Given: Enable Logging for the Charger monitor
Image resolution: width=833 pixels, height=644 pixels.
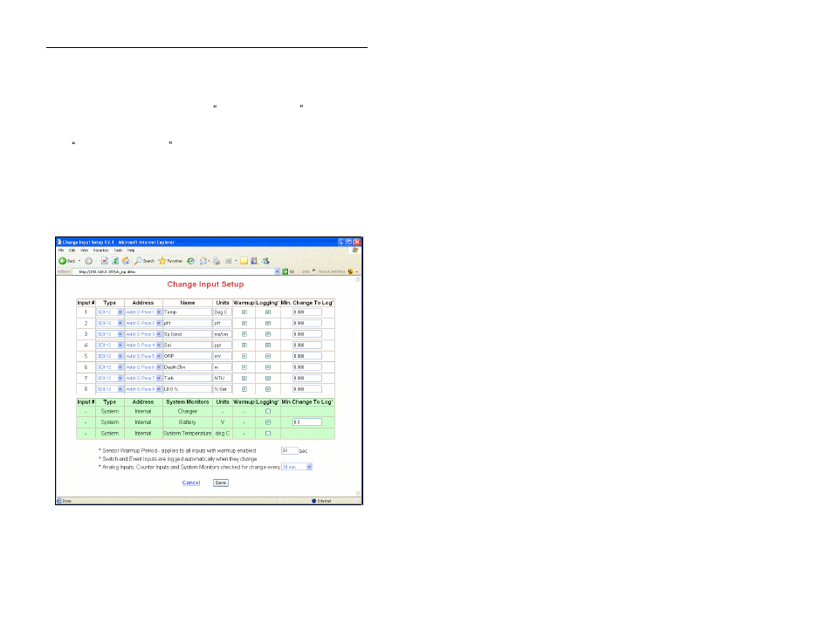Looking at the screenshot, I should (x=268, y=412).
